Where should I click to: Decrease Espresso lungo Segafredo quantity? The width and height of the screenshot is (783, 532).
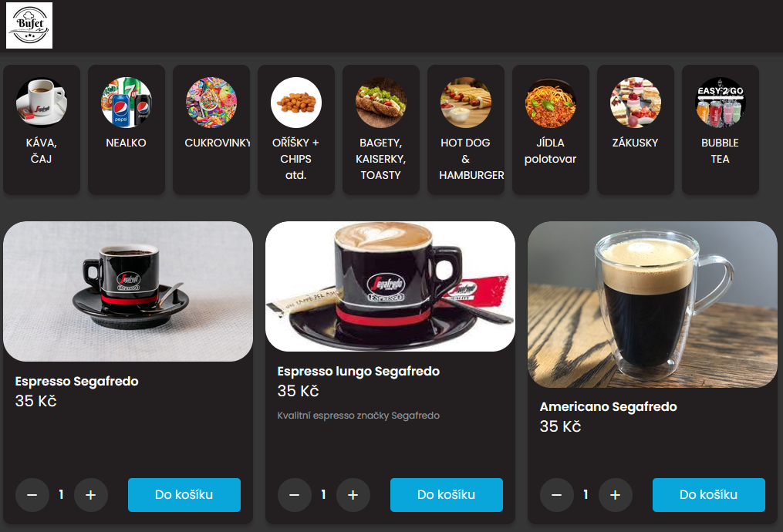pos(294,495)
